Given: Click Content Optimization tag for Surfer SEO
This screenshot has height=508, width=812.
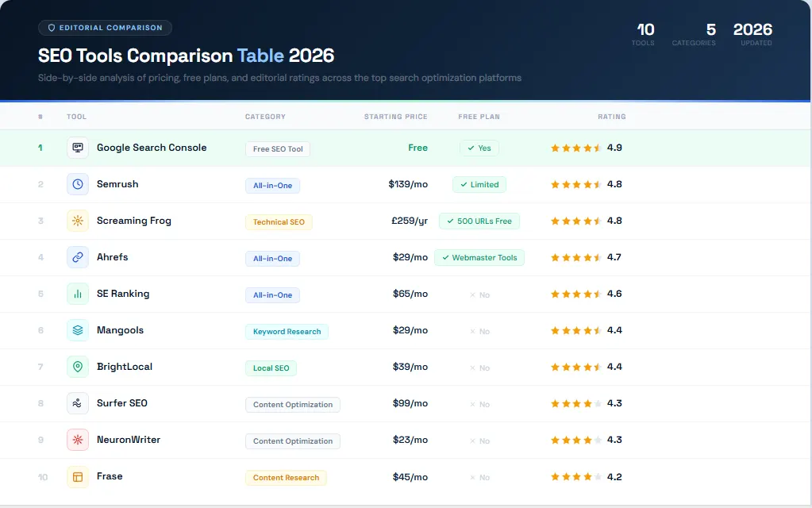Looking at the screenshot, I should [x=293, y=405].
